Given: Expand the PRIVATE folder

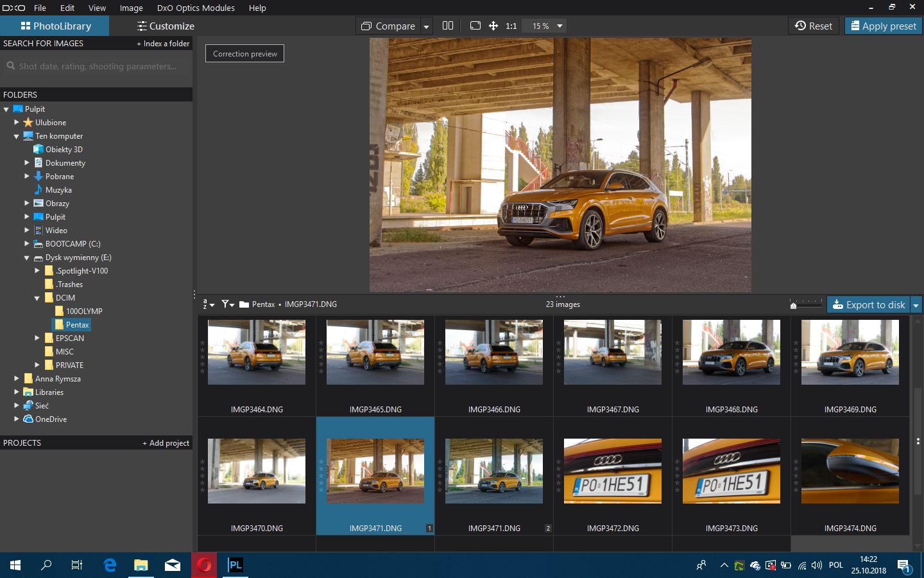Looking at the screenshot, I should [x=37, y=365].
